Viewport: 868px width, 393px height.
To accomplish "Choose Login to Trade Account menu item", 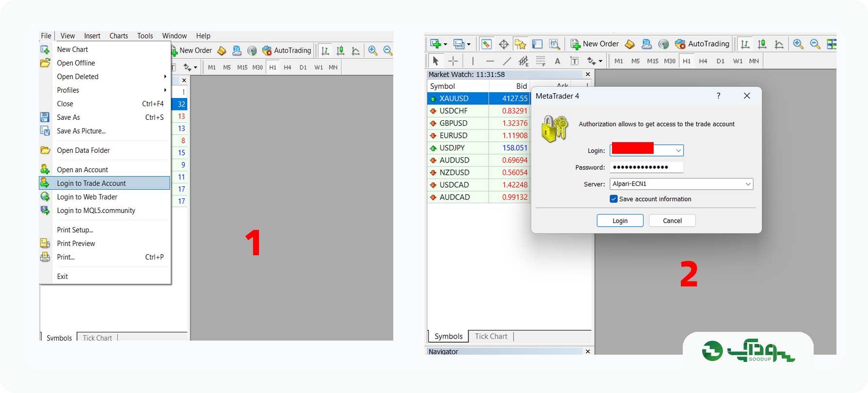I will click(x=104, y=183).
